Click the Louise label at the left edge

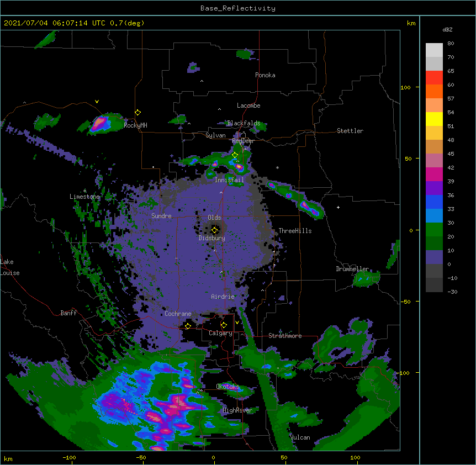[10, 273]
